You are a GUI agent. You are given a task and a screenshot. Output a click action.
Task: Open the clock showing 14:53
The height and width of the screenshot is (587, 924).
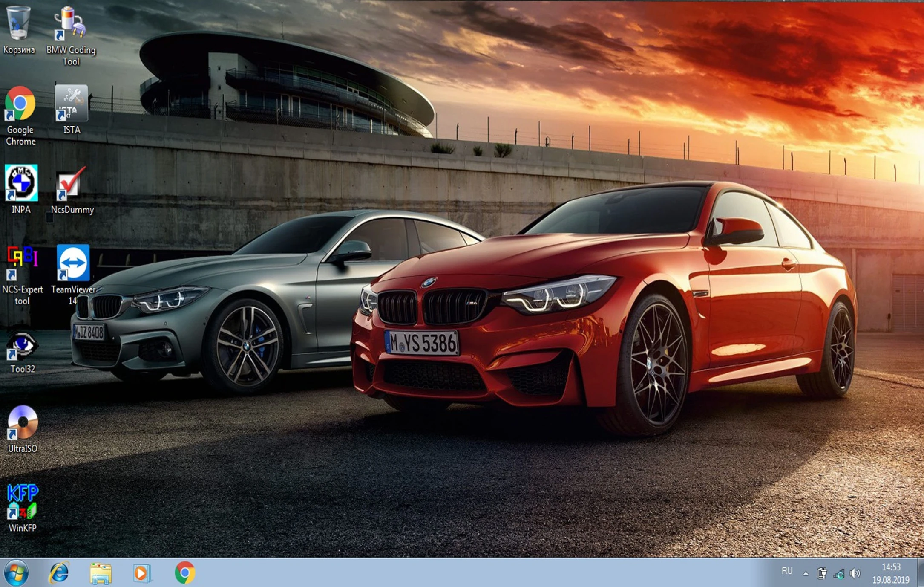coord(890,573)
